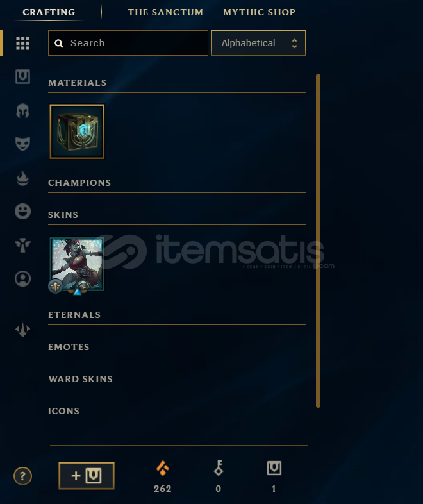Focus the loot Search field

pos(128,43)
